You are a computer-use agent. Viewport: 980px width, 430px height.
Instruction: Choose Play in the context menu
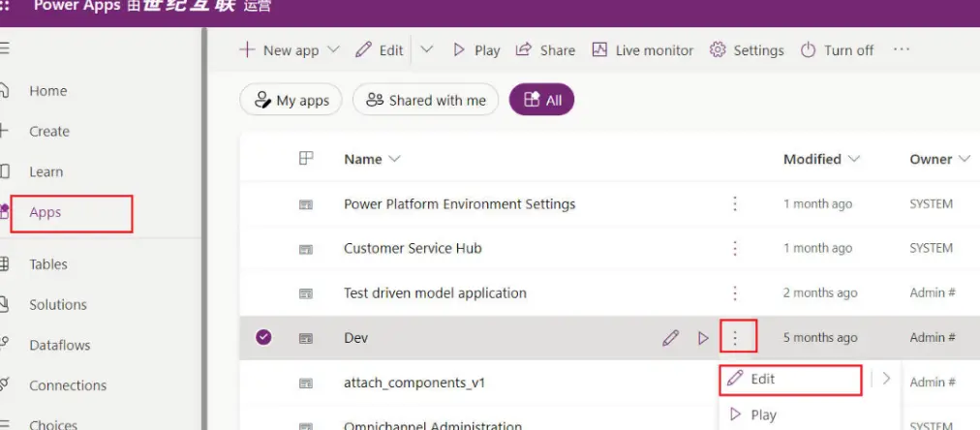pyautogui.click(x=762, y=415)
